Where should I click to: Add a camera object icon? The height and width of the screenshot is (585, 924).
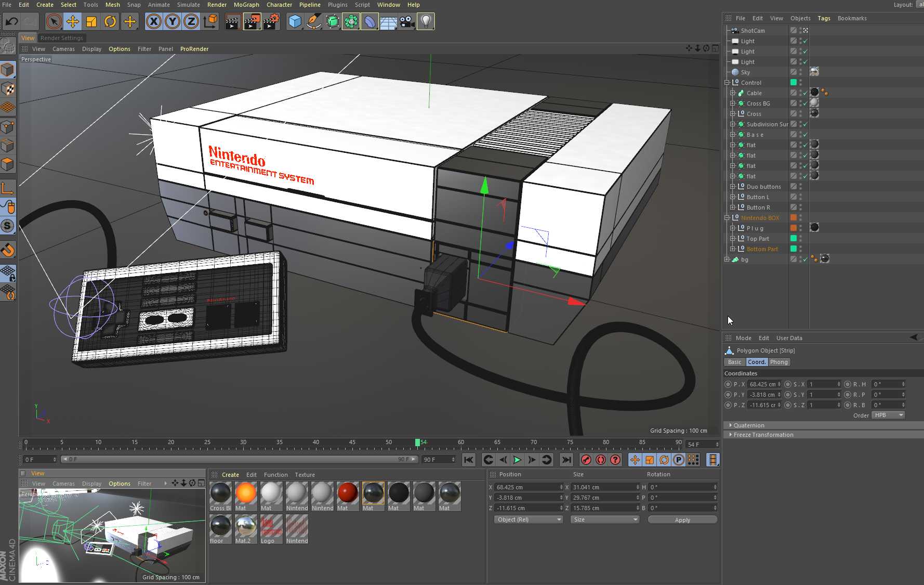click(x=407, y=21)
